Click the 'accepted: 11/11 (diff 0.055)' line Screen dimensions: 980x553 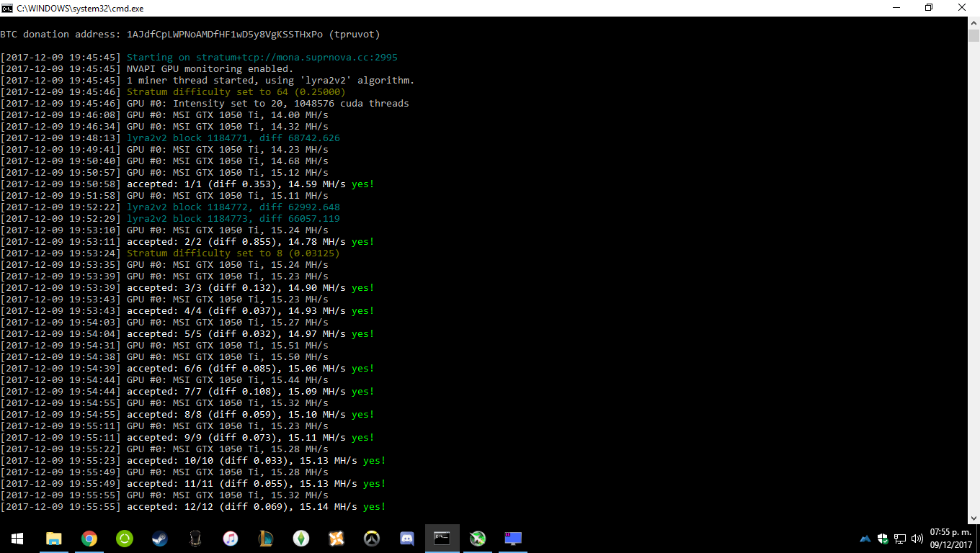193,484
